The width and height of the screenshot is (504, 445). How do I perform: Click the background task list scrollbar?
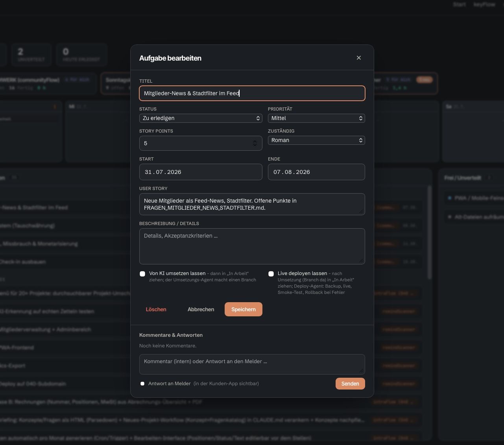[430, 232]
